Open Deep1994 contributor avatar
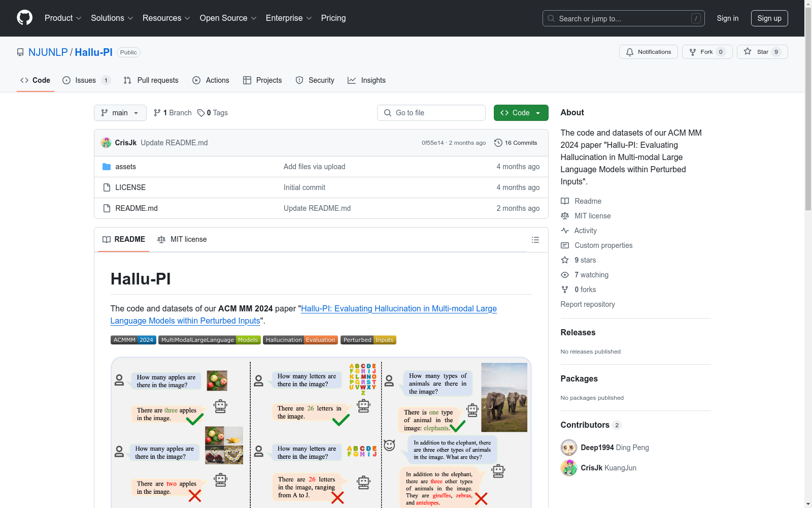Viewport: 812px width, 508px height. pos(569,448)
